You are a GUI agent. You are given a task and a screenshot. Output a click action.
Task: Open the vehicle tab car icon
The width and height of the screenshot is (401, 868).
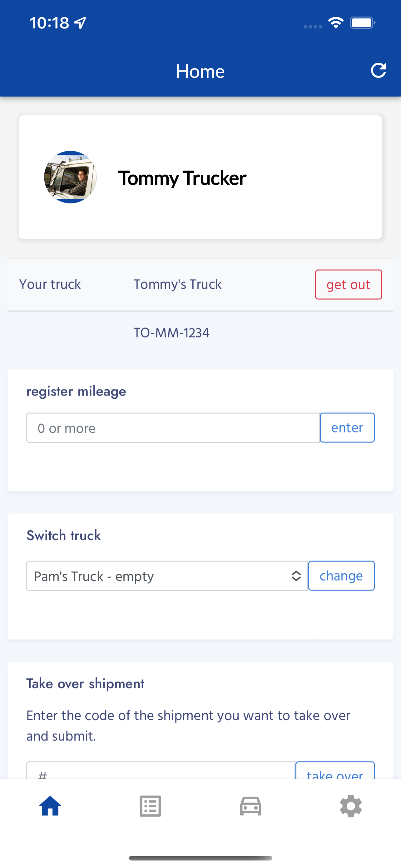point(250,806)
